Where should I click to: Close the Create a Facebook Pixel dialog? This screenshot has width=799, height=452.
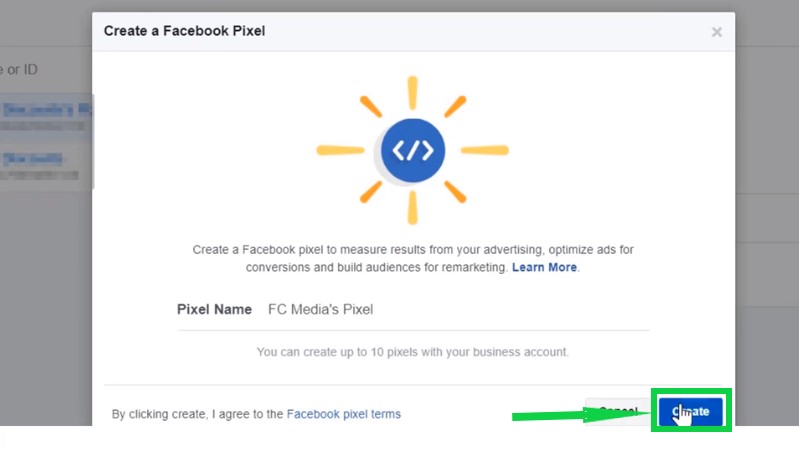[x=716, y=32]
